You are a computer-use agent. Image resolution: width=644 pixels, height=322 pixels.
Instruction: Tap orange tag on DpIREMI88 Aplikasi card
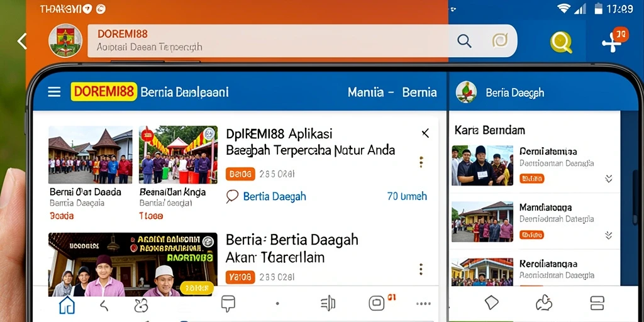click(240, 174)
